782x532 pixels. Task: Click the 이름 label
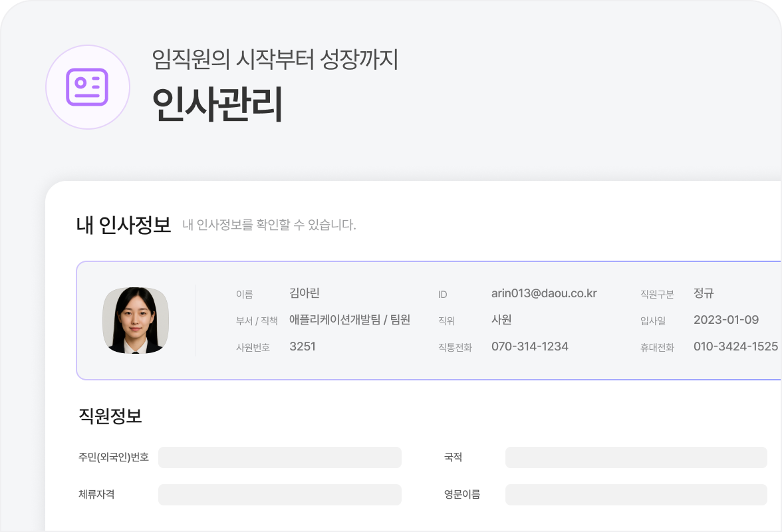pos(245,295)
